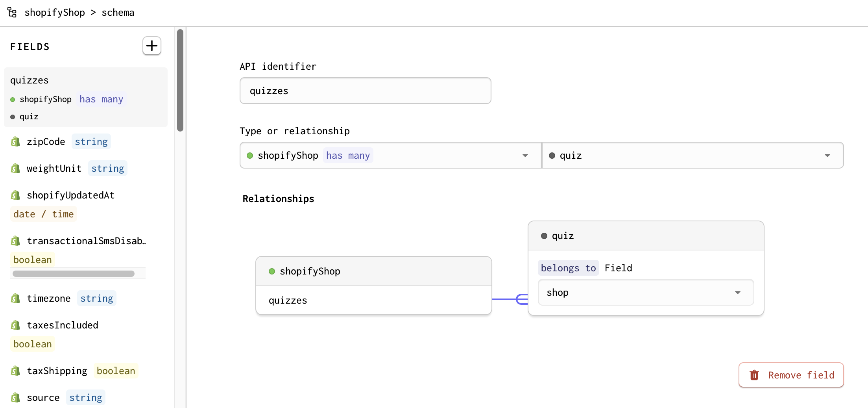Click the Shopify icon beside shopifyUpdatedAt
Viewport: 868px width, 408px height.
[x=15, y=195]
